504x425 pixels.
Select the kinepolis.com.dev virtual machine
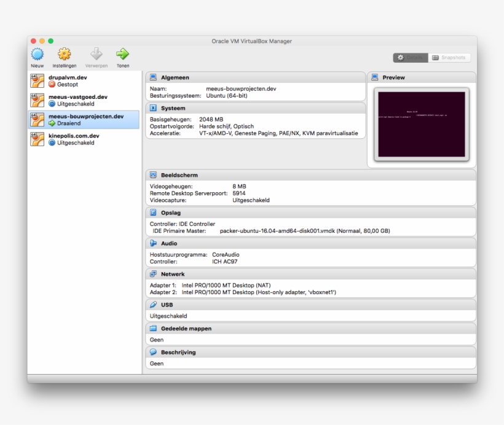tap(84, 139)
